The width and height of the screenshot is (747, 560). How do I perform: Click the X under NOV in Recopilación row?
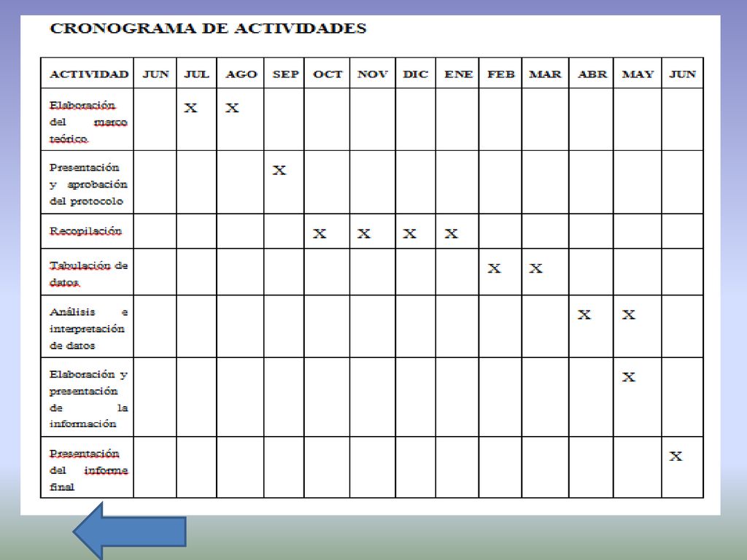pyautogui.click(x=364, y=234)
